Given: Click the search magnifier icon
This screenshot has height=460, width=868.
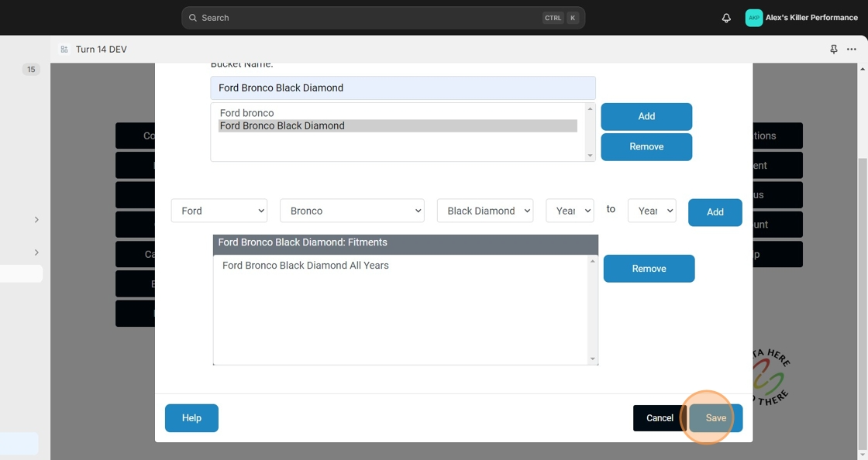Looking at the screenshot, I should (193, 18).
